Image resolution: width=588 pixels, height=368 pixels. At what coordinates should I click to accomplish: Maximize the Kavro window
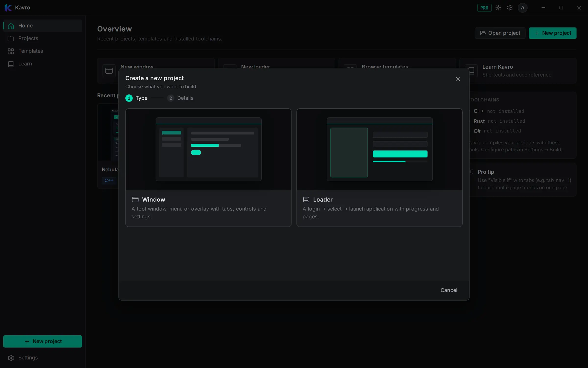pyautogui.click(x=561, y=8)
